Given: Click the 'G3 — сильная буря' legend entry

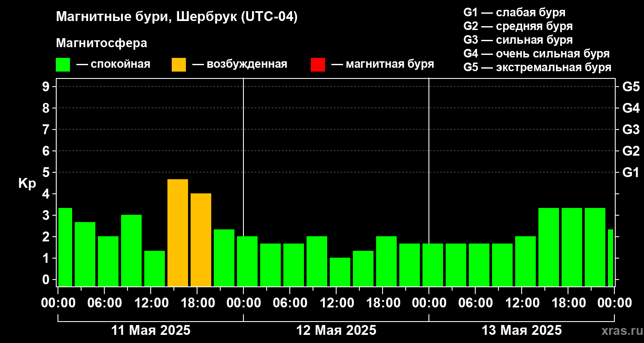Looking at the screenshot, I should (518, 40).
